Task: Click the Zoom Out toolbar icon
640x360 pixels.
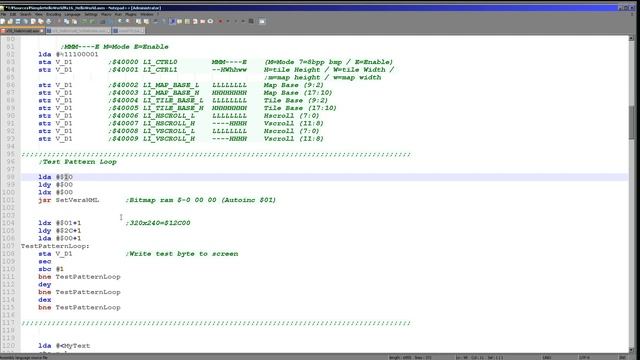Action: pyautogui.click(x=128, y=21)
